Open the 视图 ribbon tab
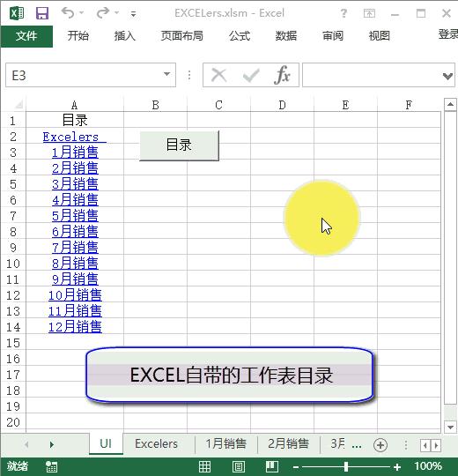 tap(379, 36)
